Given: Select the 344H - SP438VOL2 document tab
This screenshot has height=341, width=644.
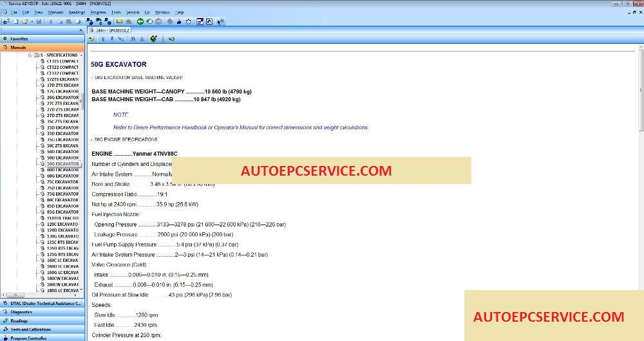Looking at the screenshot, I should point(109,30).
